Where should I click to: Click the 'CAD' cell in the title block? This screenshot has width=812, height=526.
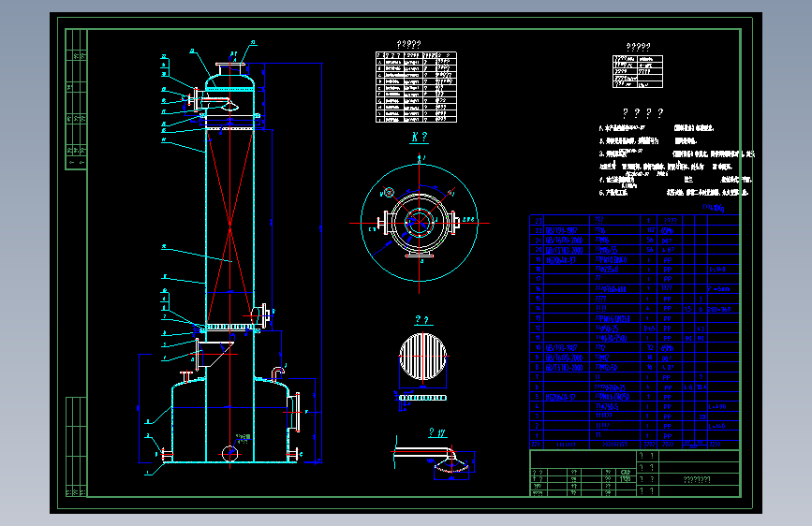[626, 472]
